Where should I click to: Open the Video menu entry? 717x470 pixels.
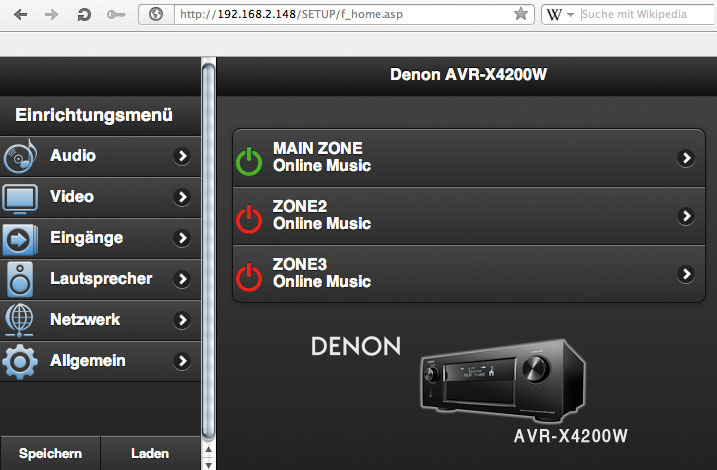tap(100, 198)
